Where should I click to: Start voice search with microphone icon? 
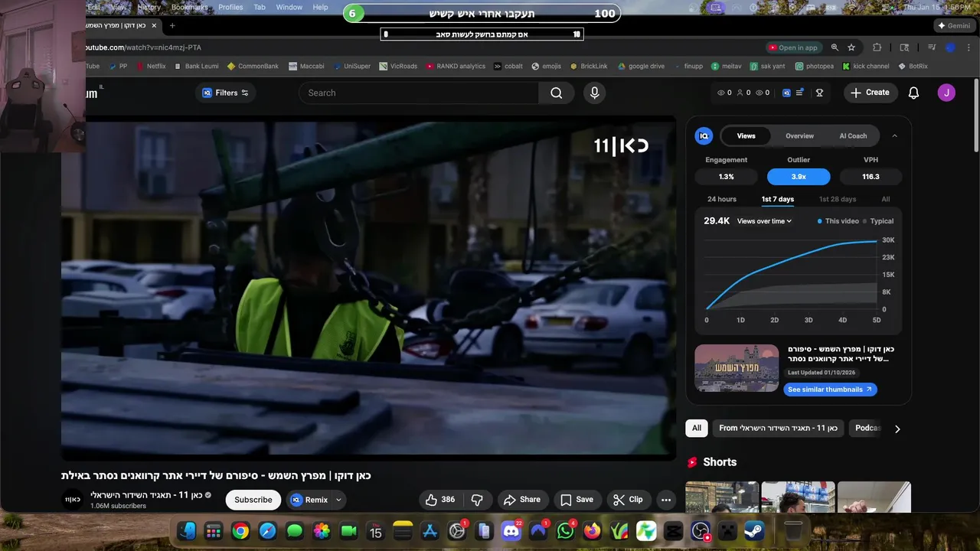coord(594,93)
